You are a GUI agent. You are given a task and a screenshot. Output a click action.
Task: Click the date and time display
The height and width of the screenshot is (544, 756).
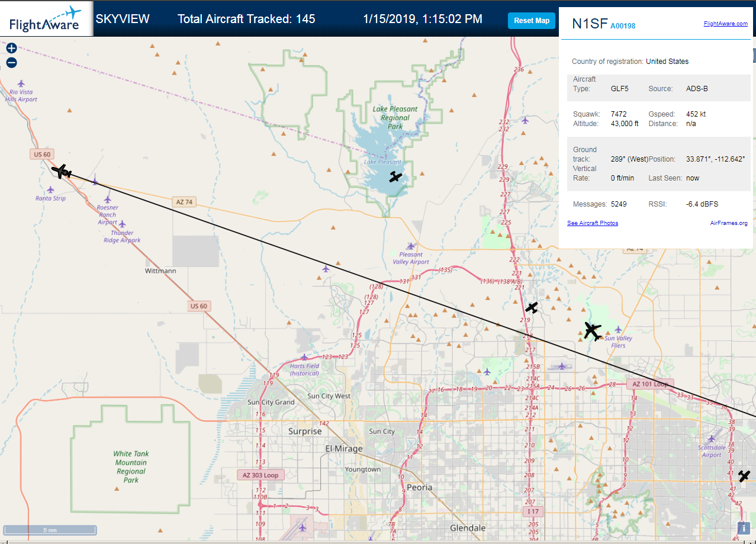click(x=423, y=19)
